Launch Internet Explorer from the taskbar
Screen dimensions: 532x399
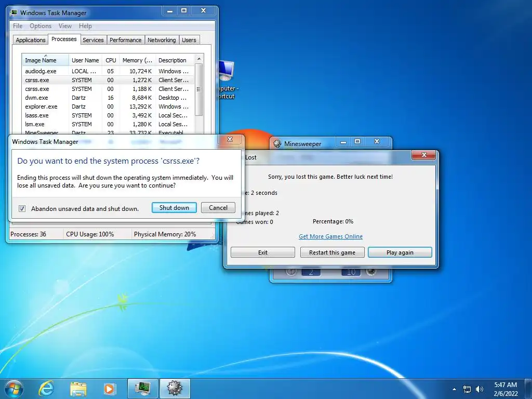pyautogui.click(x=46, y=389)
